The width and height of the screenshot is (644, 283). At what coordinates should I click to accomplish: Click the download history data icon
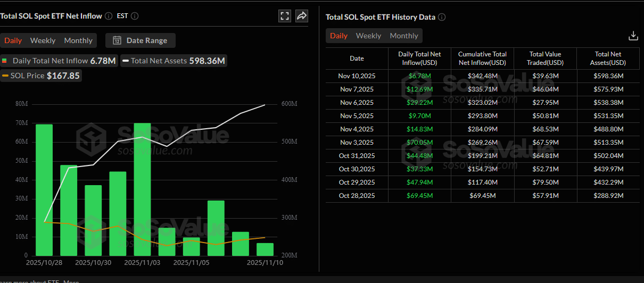click(x=633, y=36)
